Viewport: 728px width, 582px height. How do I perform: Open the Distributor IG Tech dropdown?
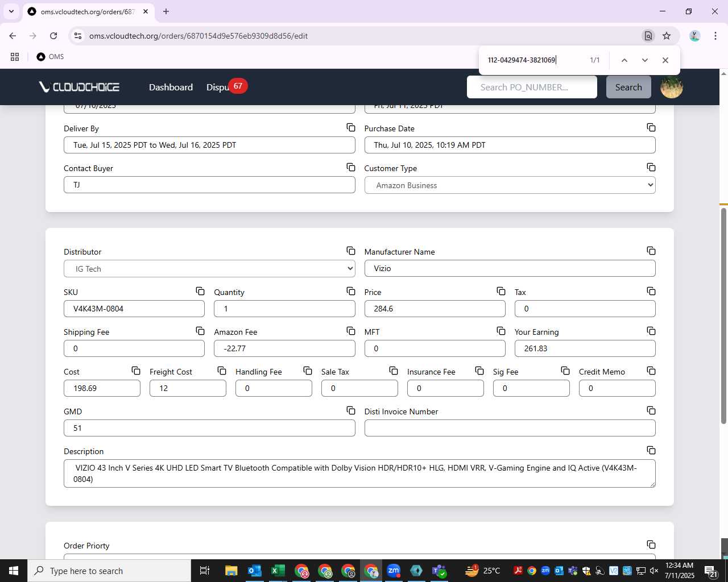click(209, 269)
